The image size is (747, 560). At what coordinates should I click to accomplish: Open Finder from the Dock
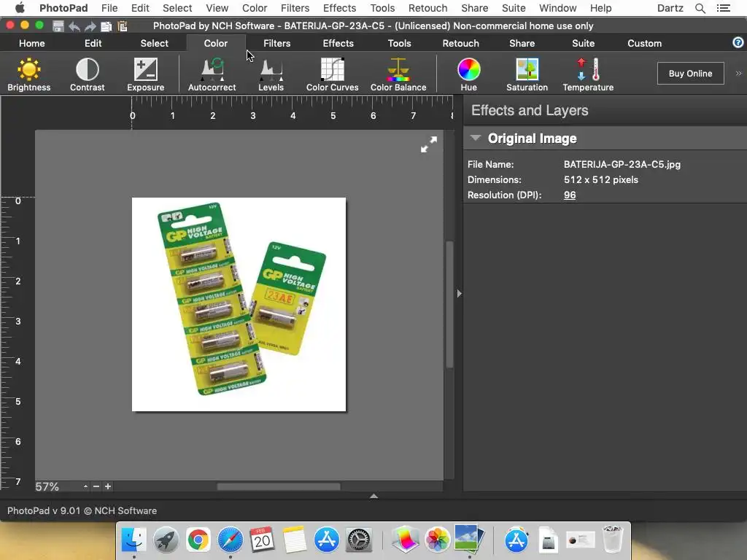click(134, 540)
